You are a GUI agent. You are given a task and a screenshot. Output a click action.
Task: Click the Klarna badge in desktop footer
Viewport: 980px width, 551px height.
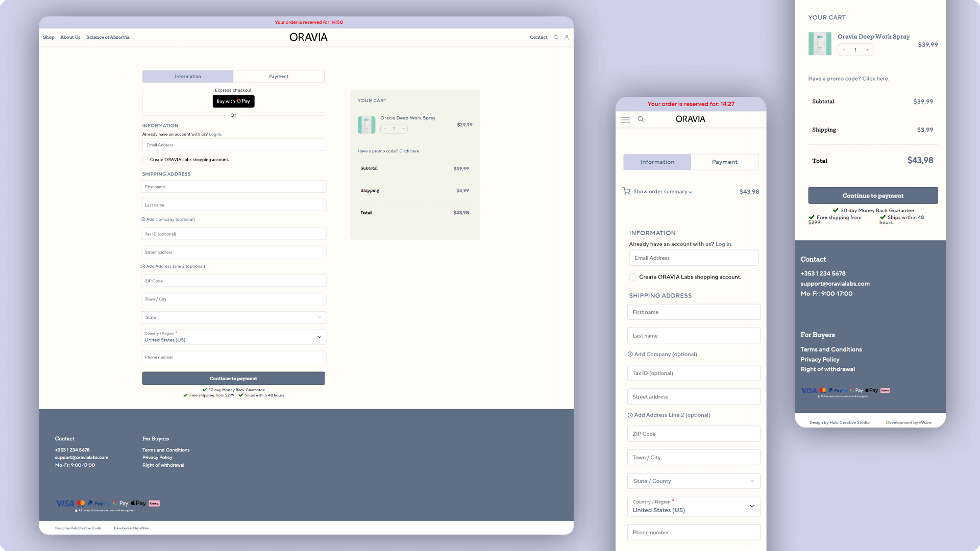point(154,504)
